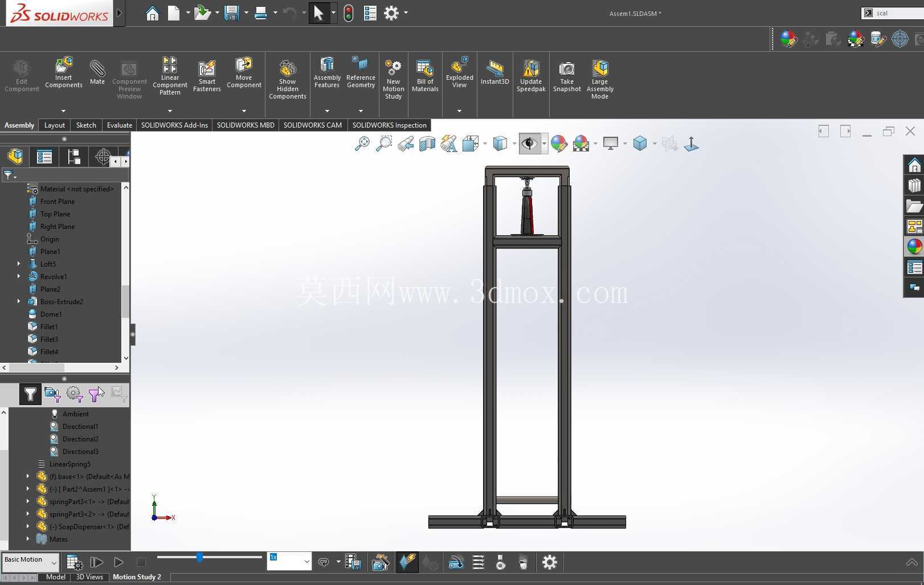Open the Animation Wizard
Image resolution: width=924 pixels, height=585 pixels.
click(381, 563)
